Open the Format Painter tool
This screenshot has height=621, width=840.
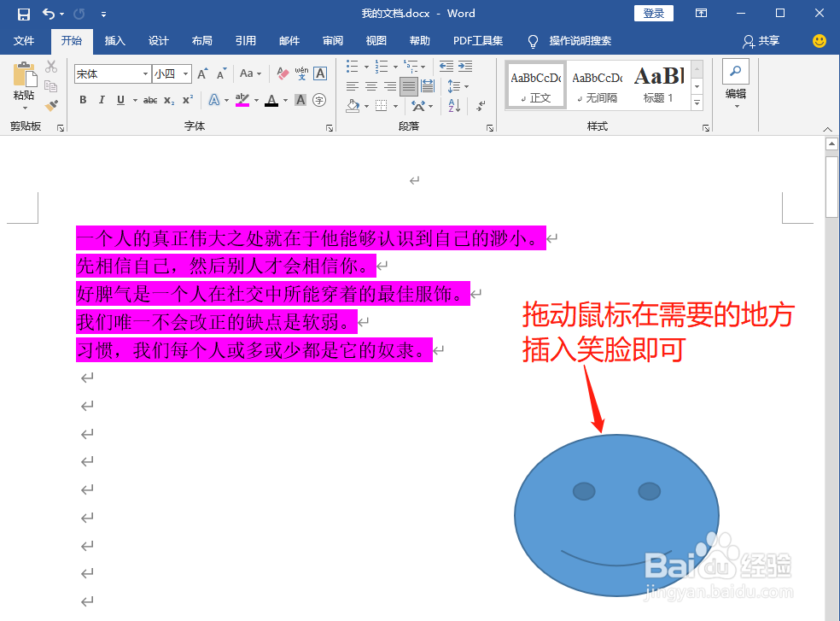50,105
